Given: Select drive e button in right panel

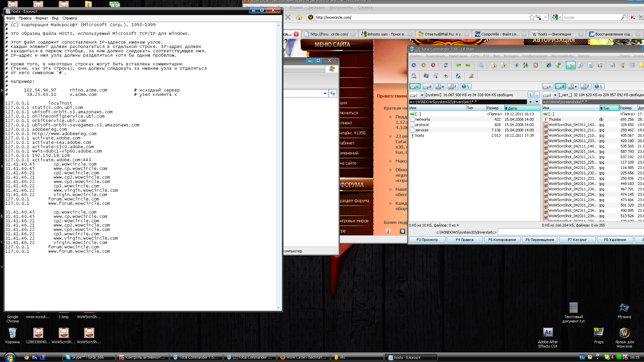Looking at the screenshot, I should coord(573,86).
